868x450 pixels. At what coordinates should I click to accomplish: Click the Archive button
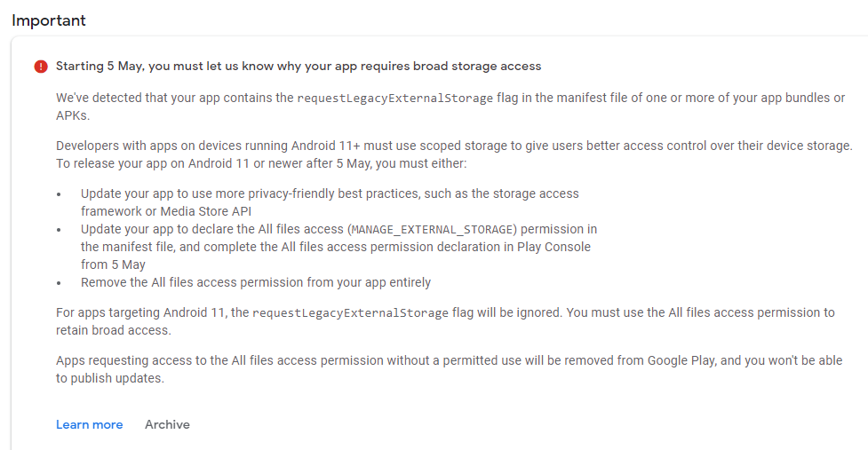coord(167,424)
